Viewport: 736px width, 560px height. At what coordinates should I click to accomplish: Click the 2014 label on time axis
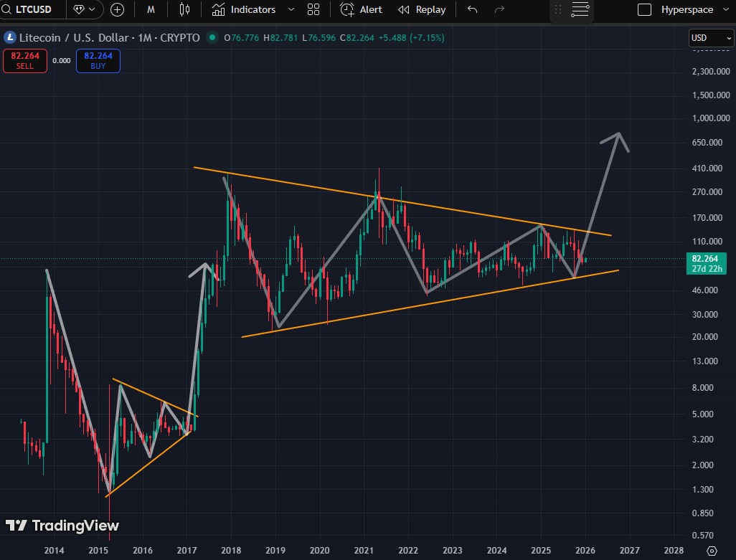pyautogui.click(x=54, y=550)
